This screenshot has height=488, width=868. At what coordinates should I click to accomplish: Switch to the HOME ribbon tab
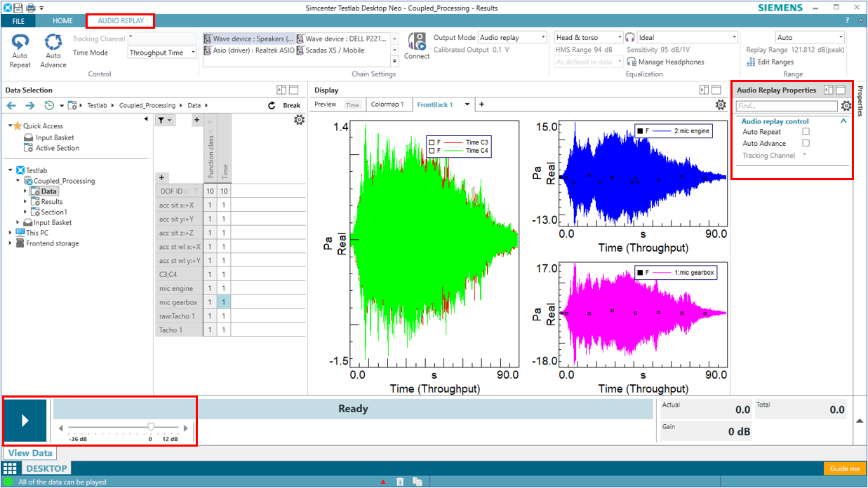click(x=62, y=21)
